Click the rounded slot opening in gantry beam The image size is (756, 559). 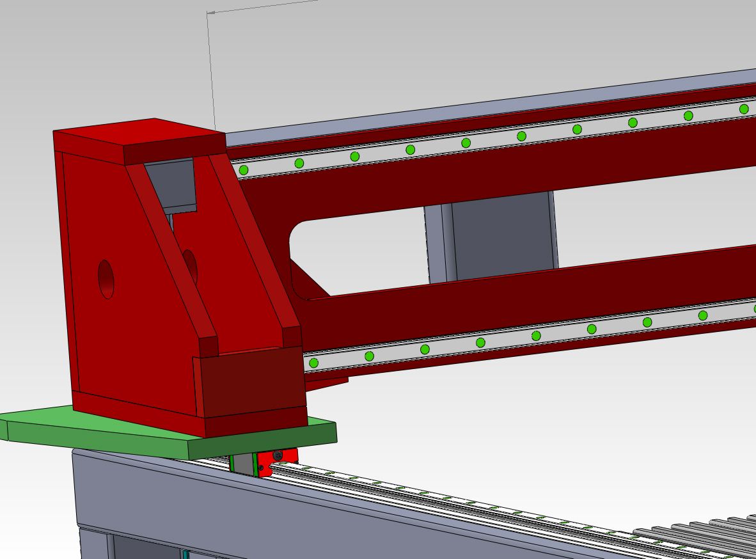click(x=358, y=256)
